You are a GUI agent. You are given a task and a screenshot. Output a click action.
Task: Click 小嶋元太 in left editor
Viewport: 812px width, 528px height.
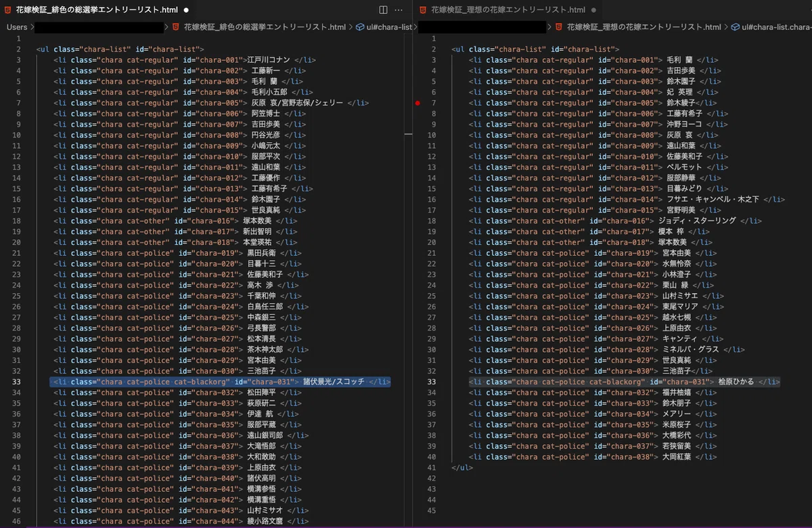265,146
